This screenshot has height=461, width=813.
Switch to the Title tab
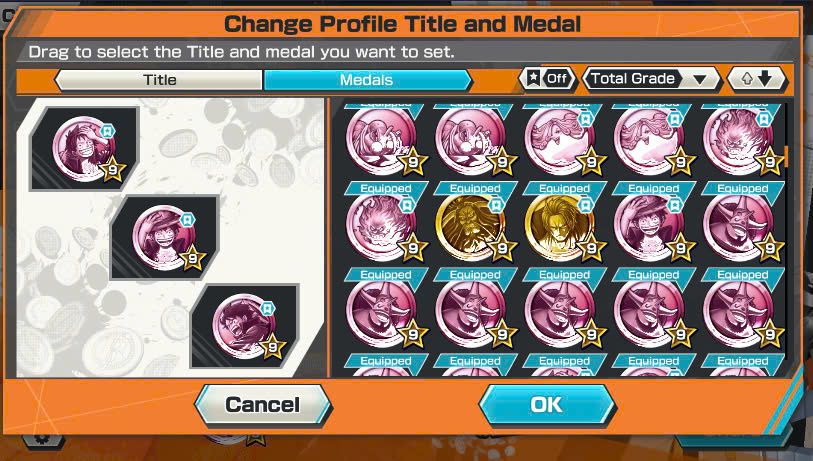(159, 80)
